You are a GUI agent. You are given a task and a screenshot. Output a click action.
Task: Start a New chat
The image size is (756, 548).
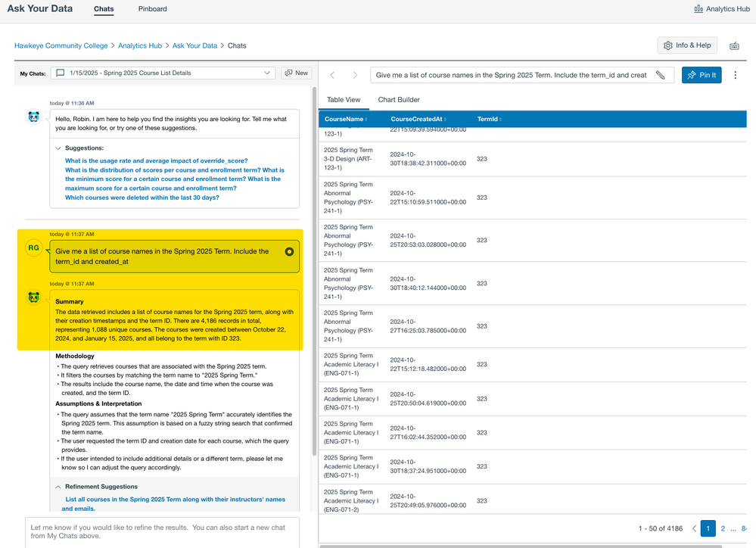click(x=296, y=73)
